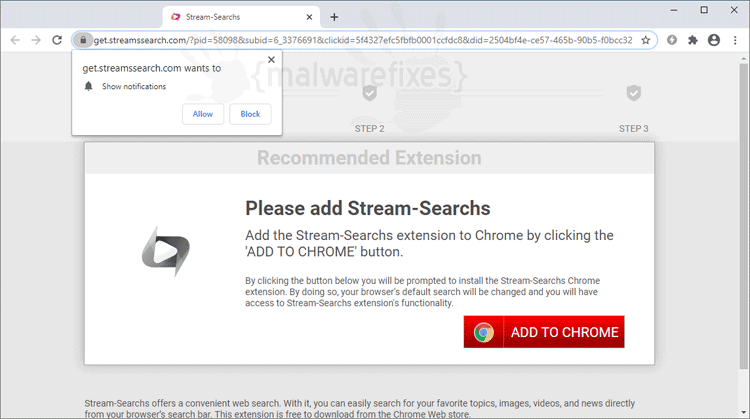Click the 'Please add Stream-Searchs' heading
The height and width of the screenshot is (419, 750).
pyautogui.click(x=368, y=209)
